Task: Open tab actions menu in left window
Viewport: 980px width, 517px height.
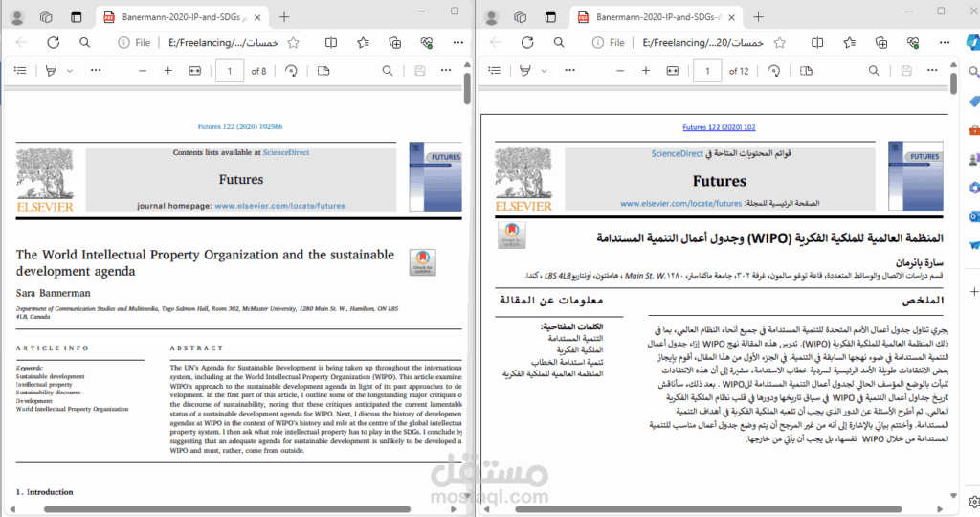Action: coord(76,17)
